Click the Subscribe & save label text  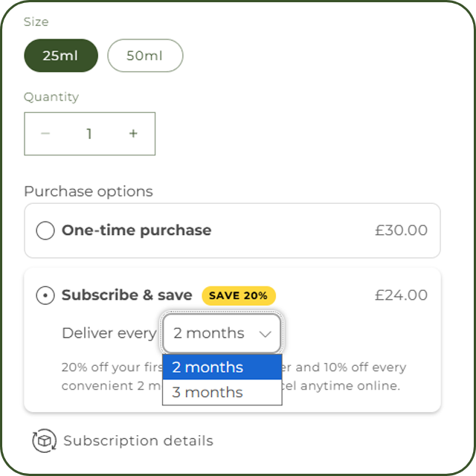point(126,295)
